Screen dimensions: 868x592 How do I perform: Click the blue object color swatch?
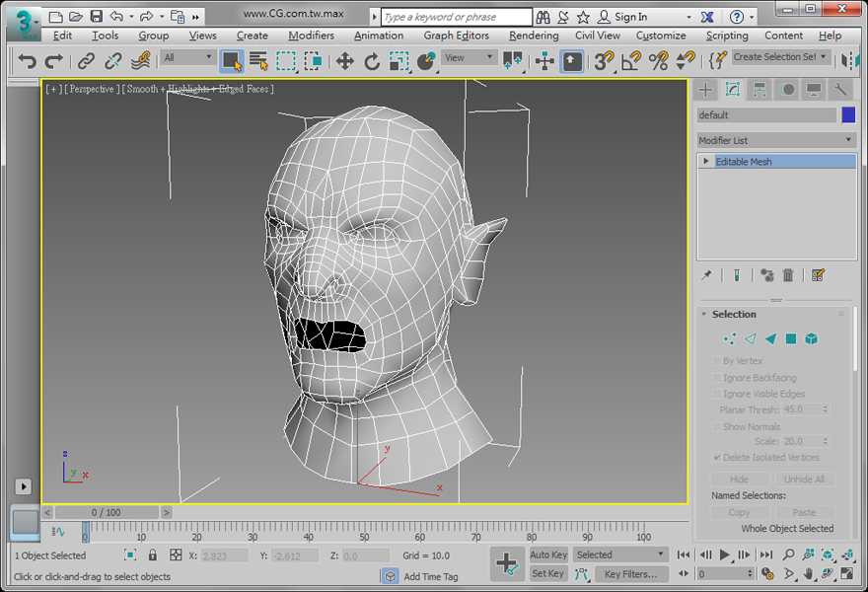point(847,115)
